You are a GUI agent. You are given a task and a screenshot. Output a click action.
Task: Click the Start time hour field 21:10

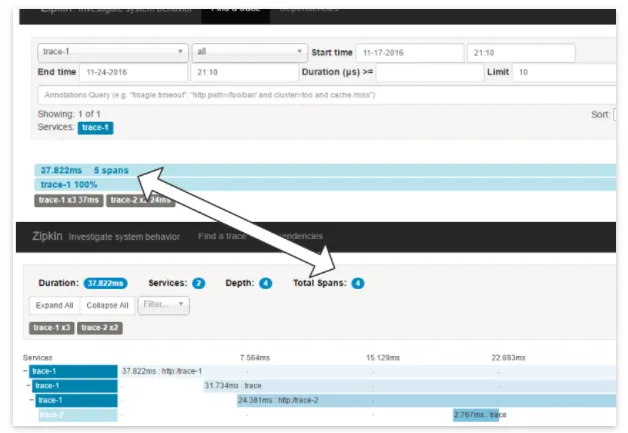[x=521, y=53]
